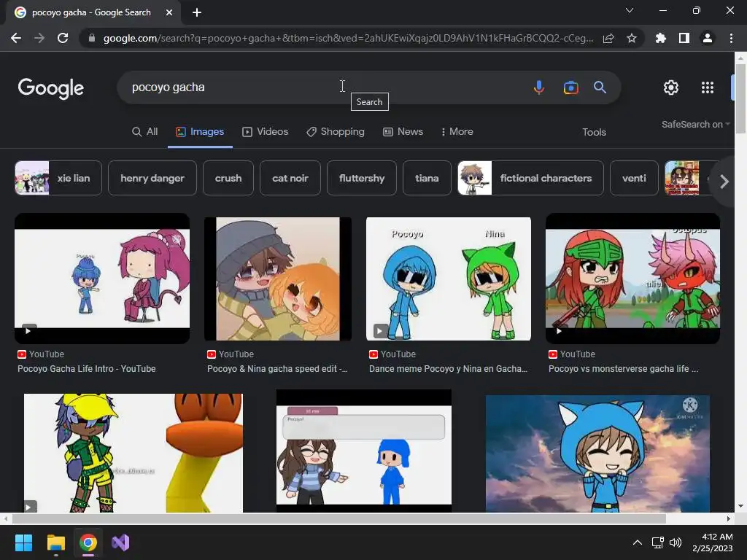Show more chips with the right arrow
This screenshot has height=560, width=747.
click(x=724, y=182)
